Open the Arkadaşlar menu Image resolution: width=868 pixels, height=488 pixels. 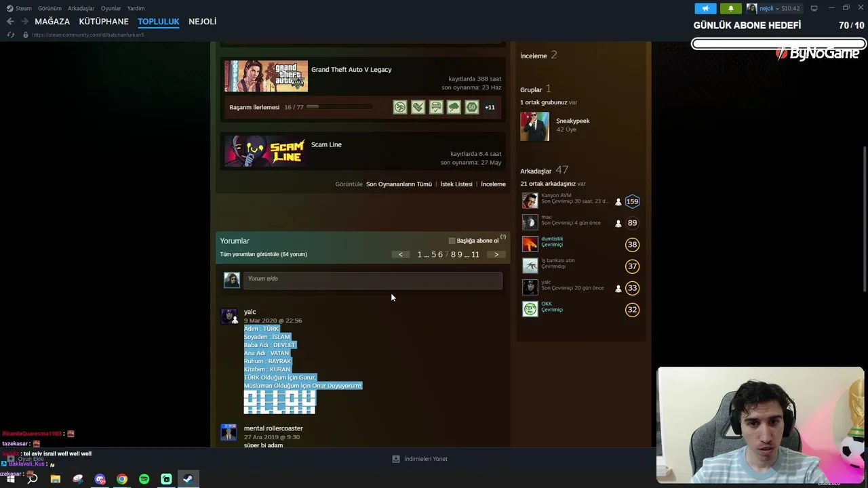click(x=81, y=8)
